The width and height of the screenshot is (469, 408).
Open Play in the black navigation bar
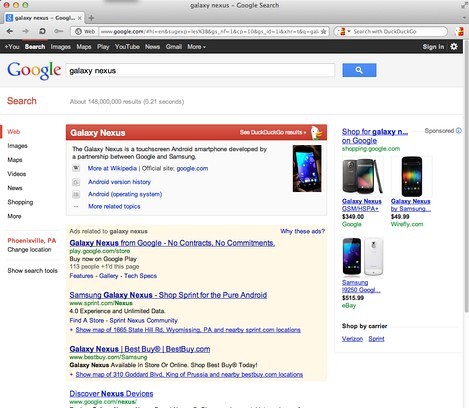pos(103,47)
